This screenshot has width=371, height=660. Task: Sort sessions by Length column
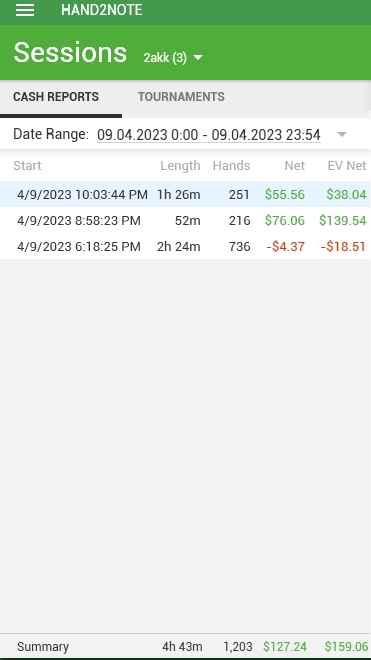click(x=180, y=165)
